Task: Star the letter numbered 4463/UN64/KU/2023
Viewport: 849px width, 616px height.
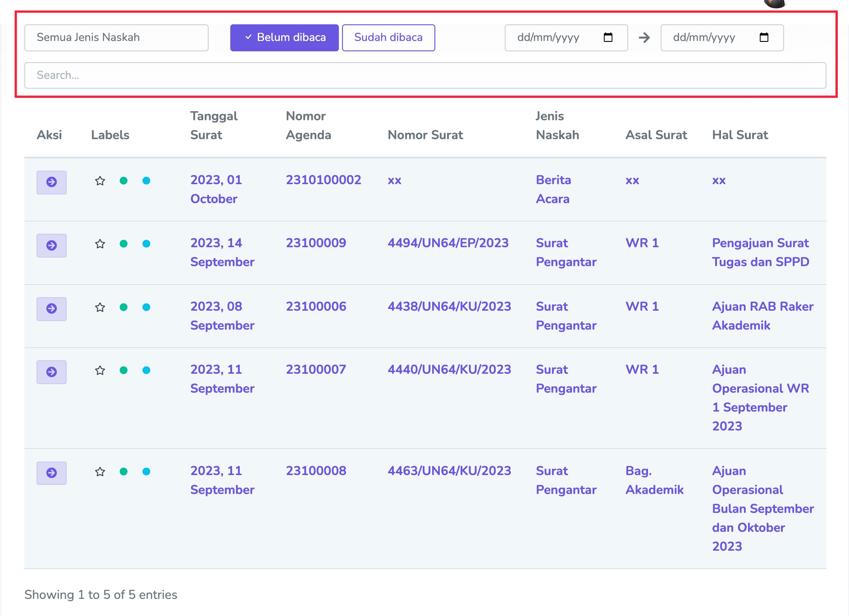Action: click(x=100, y=472)
